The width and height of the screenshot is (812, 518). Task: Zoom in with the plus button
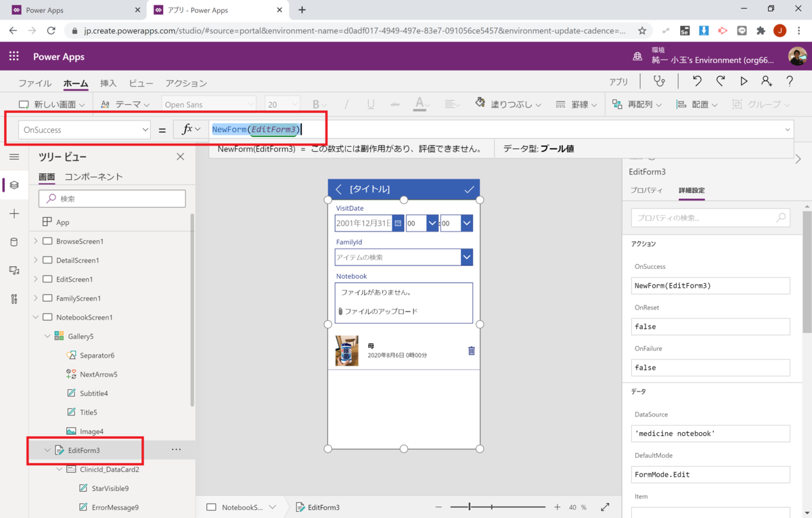(557, 507)
